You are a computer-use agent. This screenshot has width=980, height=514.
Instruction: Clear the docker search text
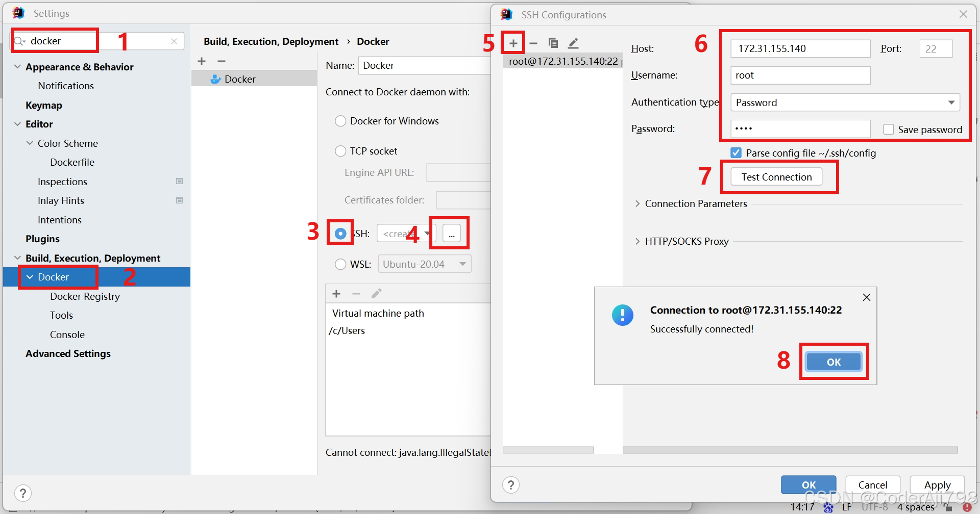pyautogui.click(x=174, y=41)
